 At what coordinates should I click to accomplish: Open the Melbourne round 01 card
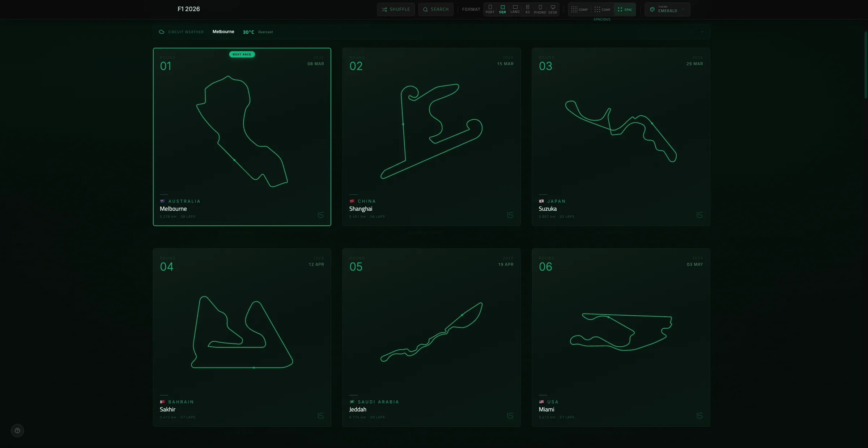click(242, 137)
